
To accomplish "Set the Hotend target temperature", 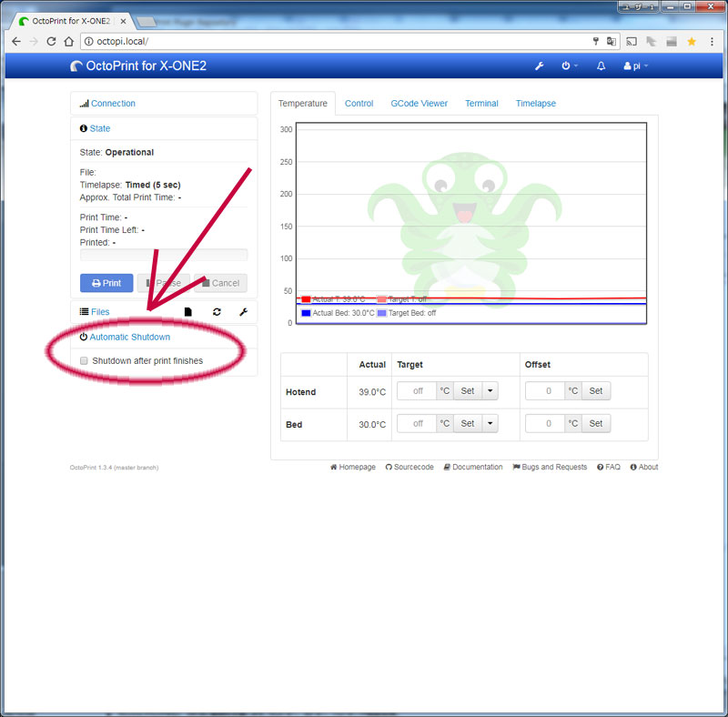I will (468, 391).
